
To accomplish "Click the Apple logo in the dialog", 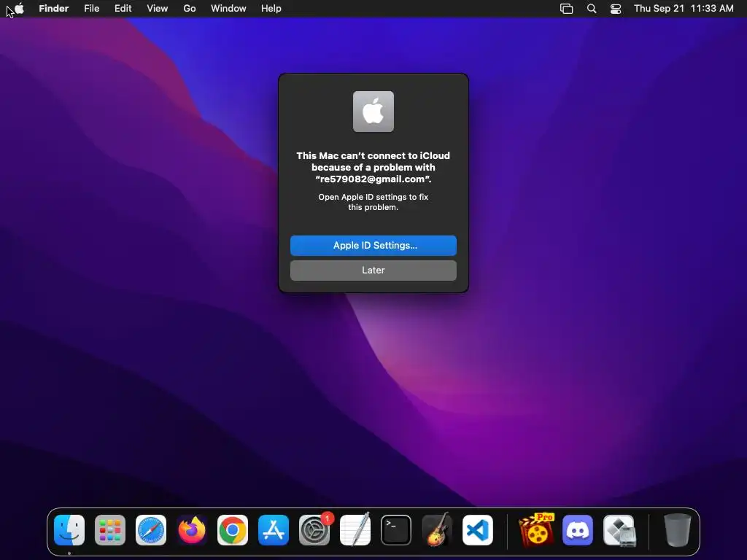I will pyautogui.click(x=373, y=112).
